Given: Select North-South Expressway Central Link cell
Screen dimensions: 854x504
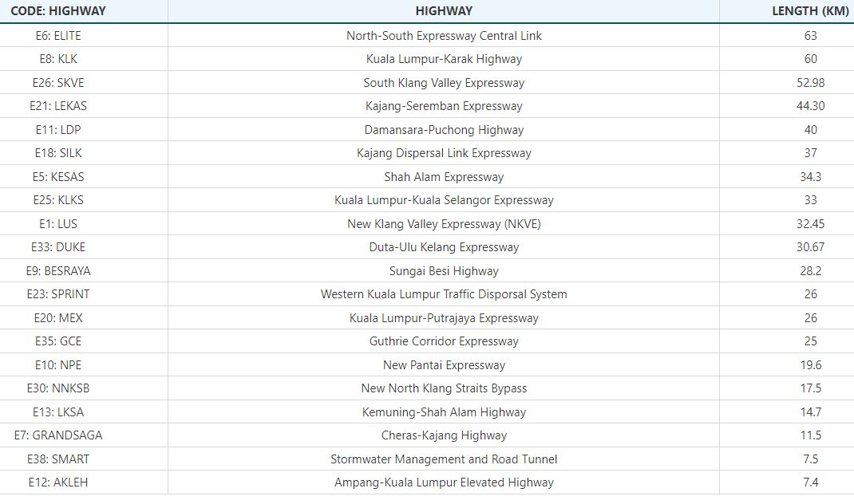Looking at the screenshot, I should [x=444, y=35].
